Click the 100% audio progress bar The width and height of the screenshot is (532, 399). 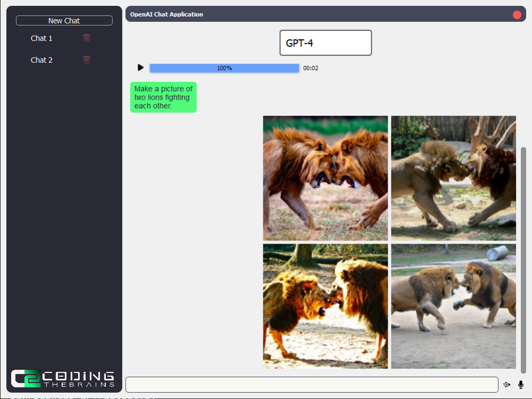(x=224, y=68)
